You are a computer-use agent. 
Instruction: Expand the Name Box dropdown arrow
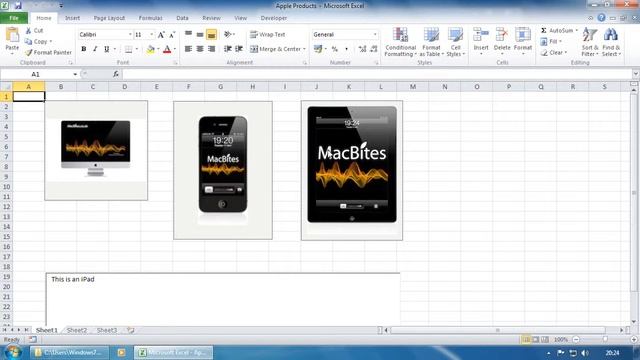coord(75,74)
